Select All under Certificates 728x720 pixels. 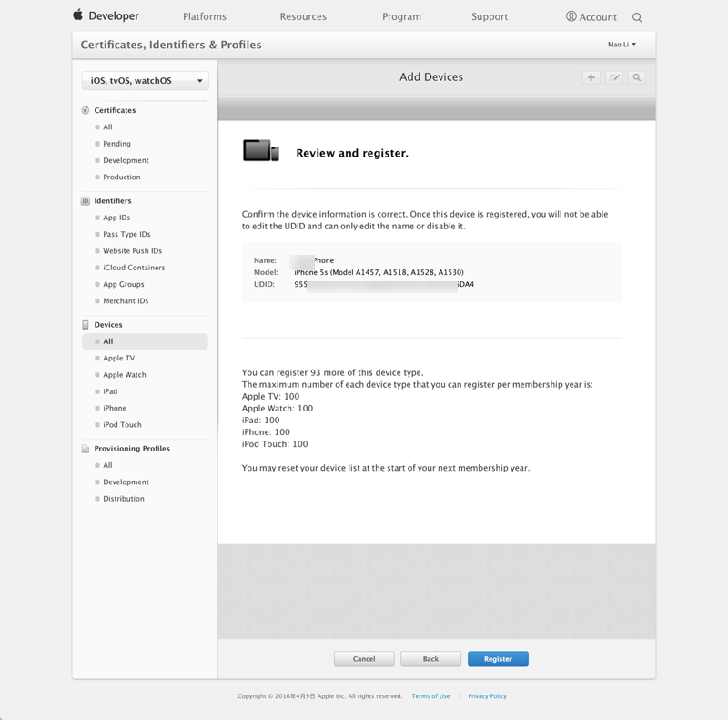107,127
